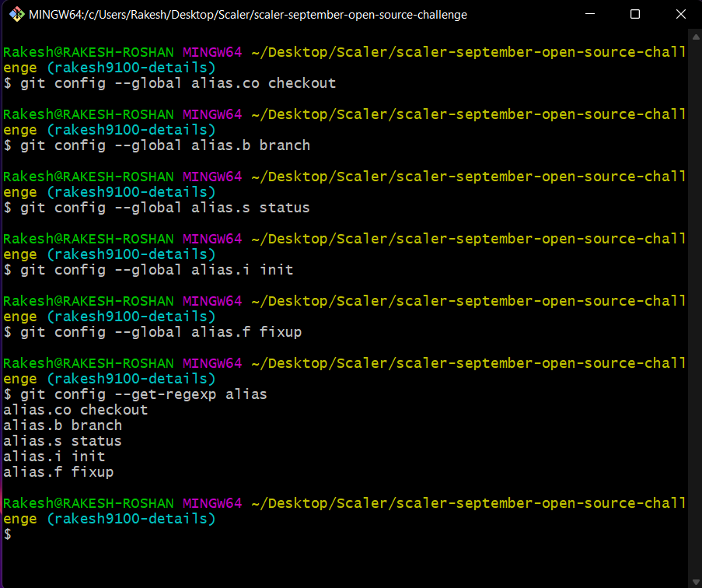Screen dimensions: 702x588
Task: Click the scrollbar up arrow
Action: [x=694, y=35]
